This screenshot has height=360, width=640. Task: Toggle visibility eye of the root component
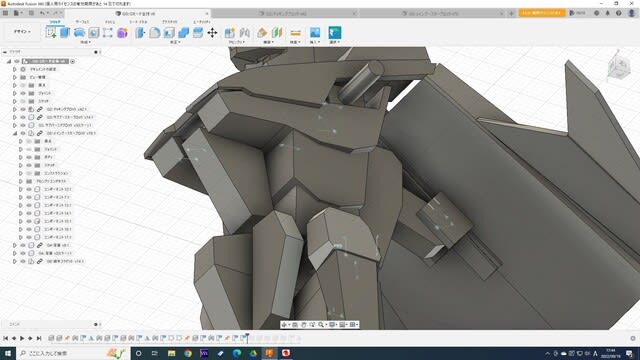[x=17, y=61]
